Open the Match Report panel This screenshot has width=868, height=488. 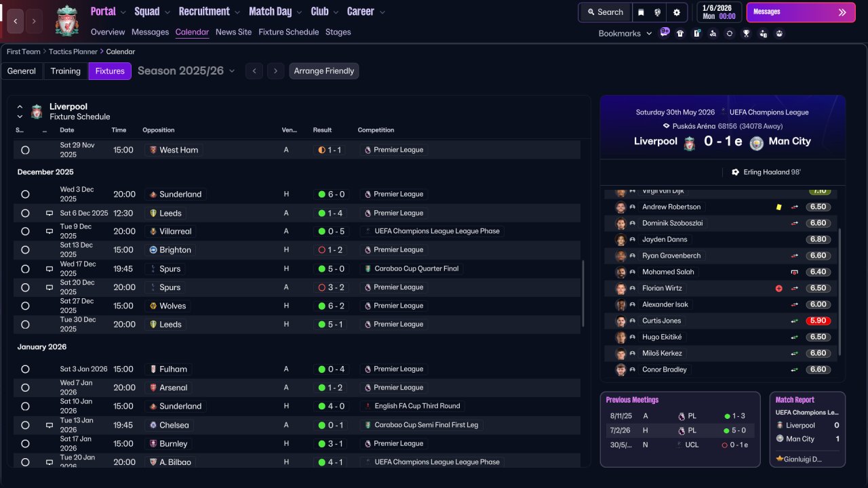click(808, 429)
